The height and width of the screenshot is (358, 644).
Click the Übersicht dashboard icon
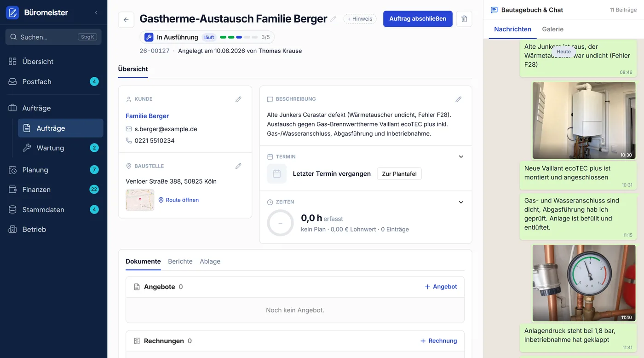pyautogui.click(x=13, y=61)
